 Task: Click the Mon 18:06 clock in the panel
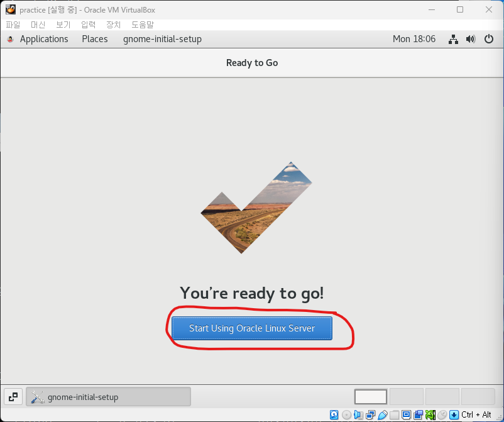(414, 39)
